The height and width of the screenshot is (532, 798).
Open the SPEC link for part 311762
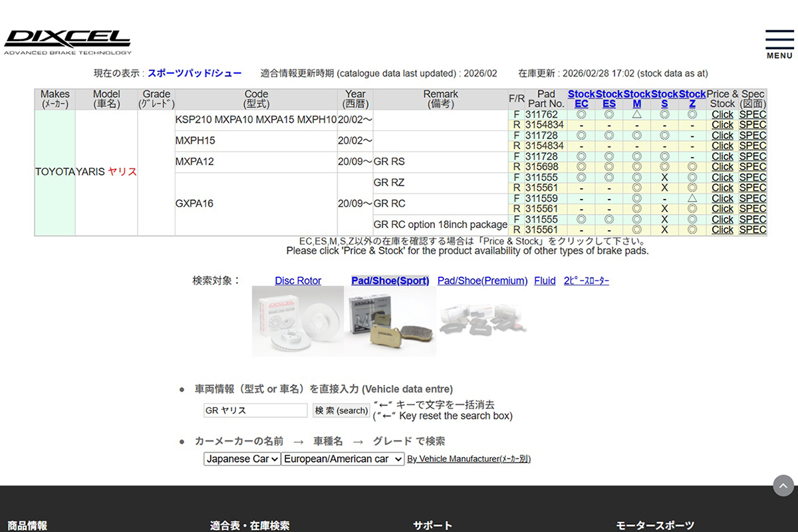coord(753,114)
